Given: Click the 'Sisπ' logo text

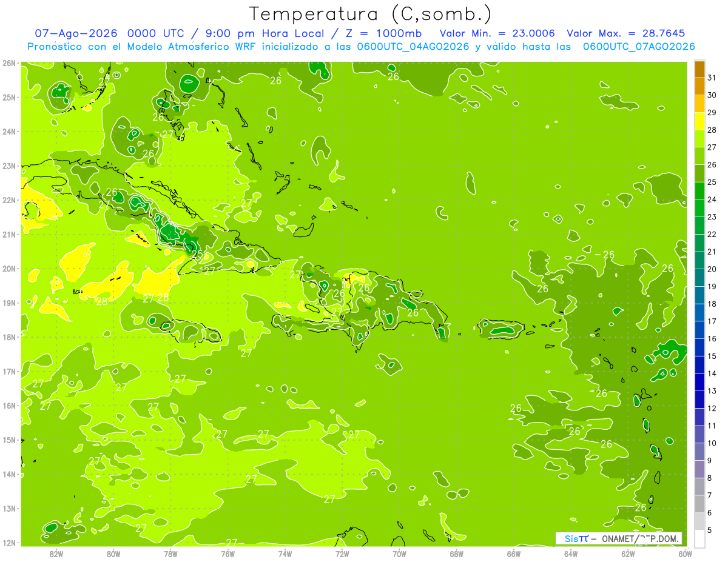Looking at the screenshot, I should click(576, 538).
